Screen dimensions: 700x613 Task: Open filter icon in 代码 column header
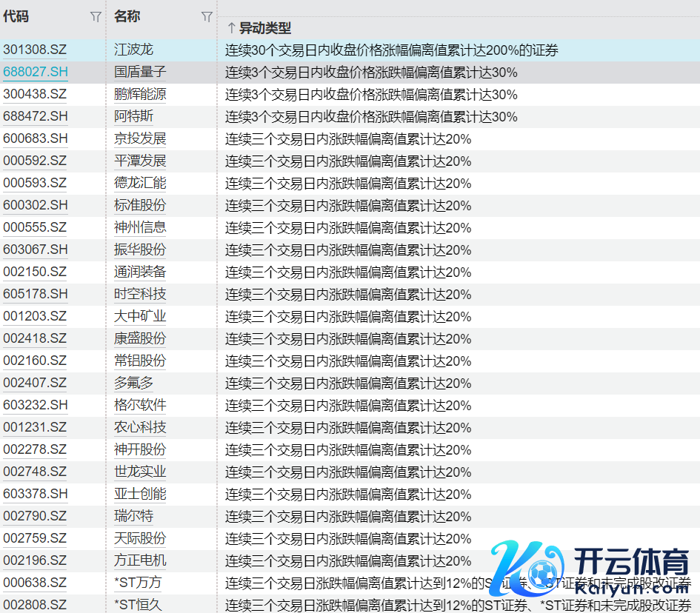coord(96,16)
